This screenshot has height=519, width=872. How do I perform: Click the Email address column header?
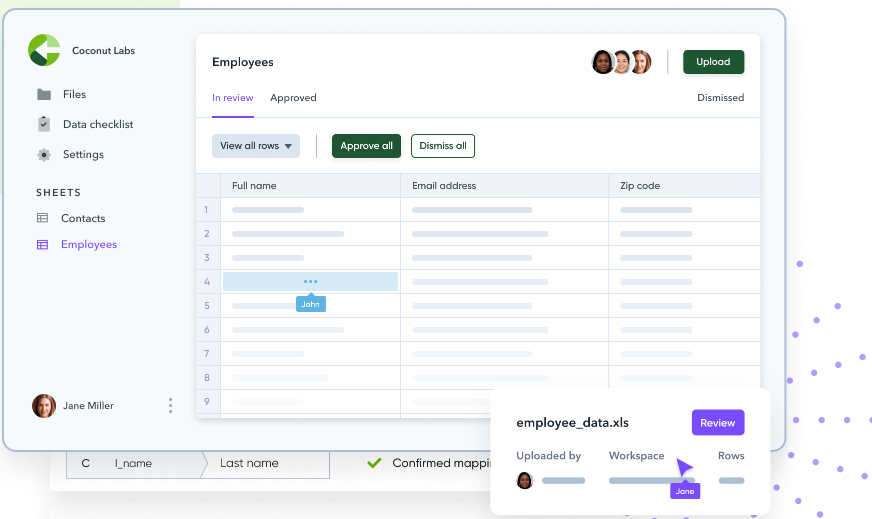click(444, 186)
